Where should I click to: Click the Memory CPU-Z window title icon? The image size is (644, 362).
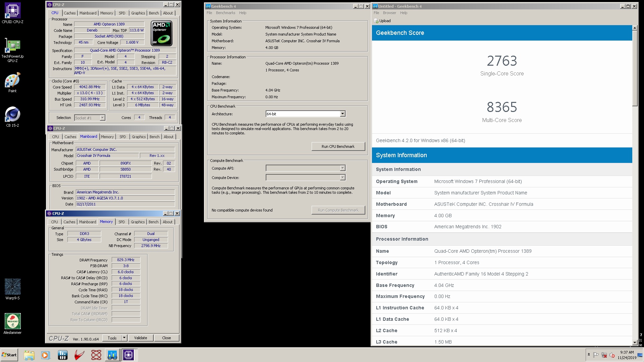(x=49, y=214)
